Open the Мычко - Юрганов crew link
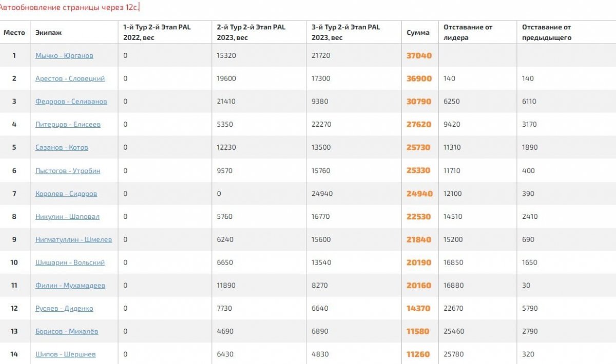Viewport: 616px width, 364px height. (64, 55)
